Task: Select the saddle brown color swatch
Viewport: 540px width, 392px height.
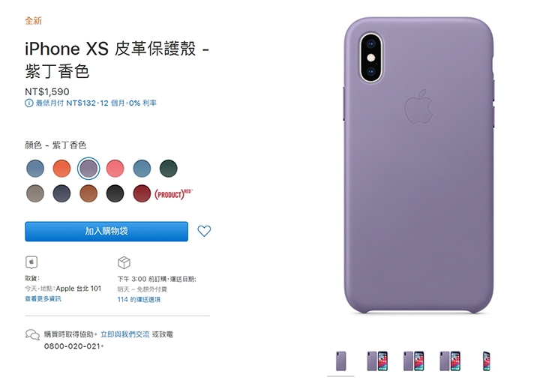Action: (x=88, y=193)
